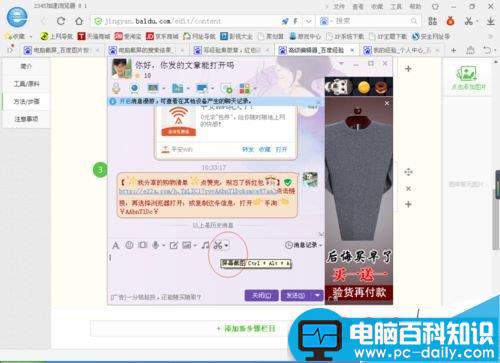
Task: Click the browser back arrow
Action: pos(43,21)
